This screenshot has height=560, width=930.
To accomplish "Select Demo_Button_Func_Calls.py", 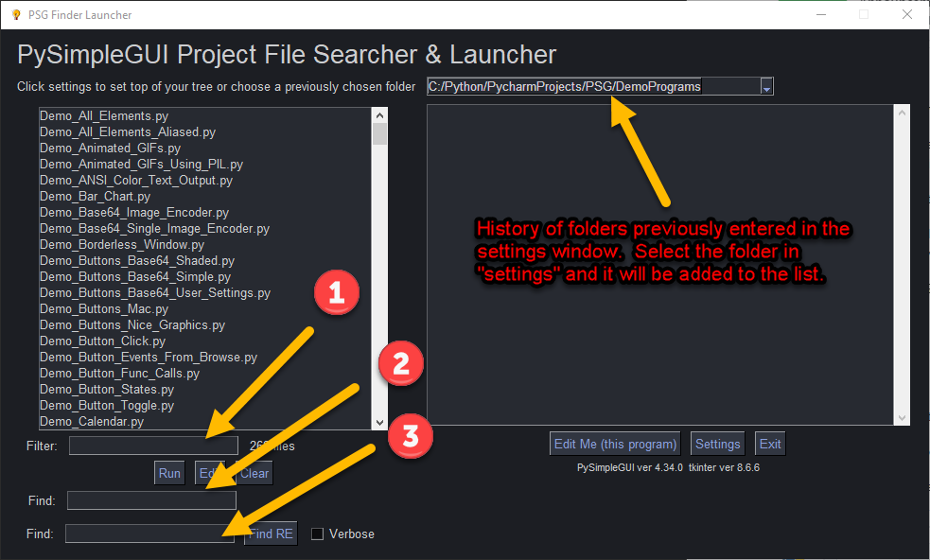I will pos(119,372).
